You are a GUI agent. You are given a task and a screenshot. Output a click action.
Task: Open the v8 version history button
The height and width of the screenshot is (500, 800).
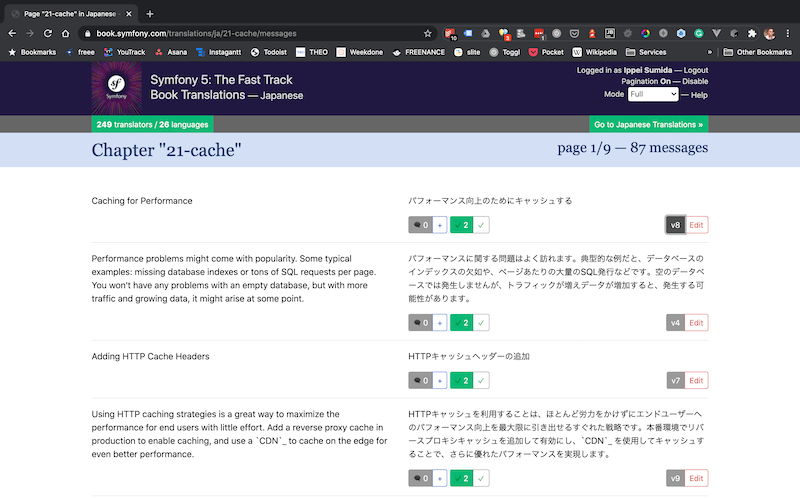click(x=675, y=225)
